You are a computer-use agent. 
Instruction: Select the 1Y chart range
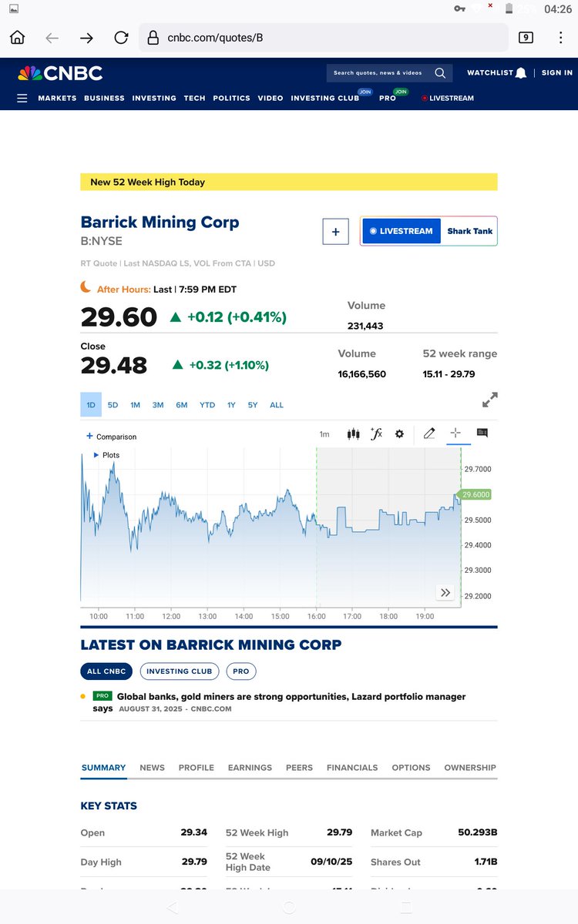click(x=231, y=405)
